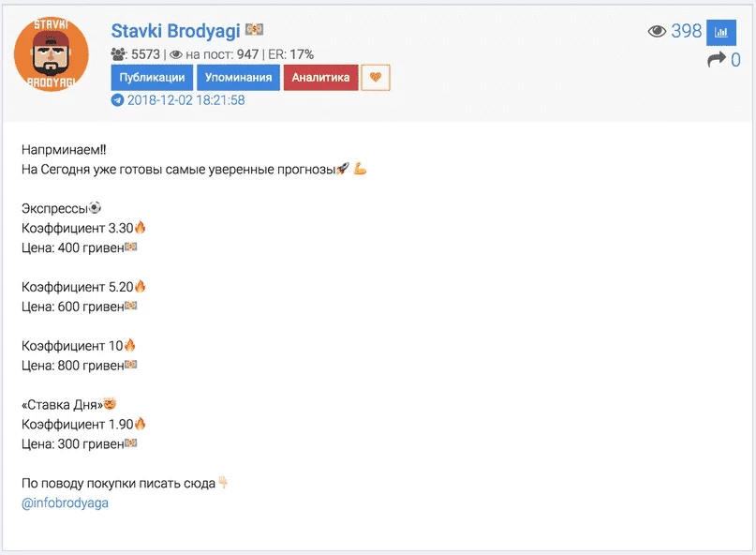Screen dimensions: 756x555
Task: Click the ER: 17% engagement value
Action: [x=290, y=54]
